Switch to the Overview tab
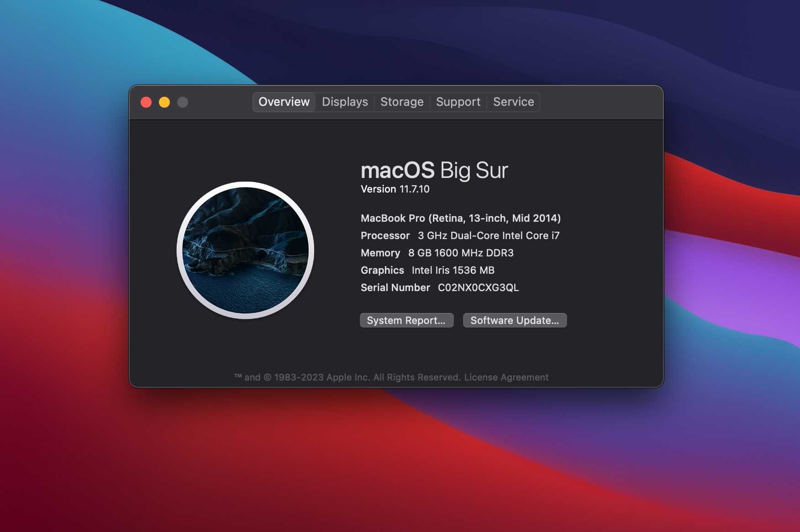The width and height of the screenshot is (800, 532). coord(284,102)
